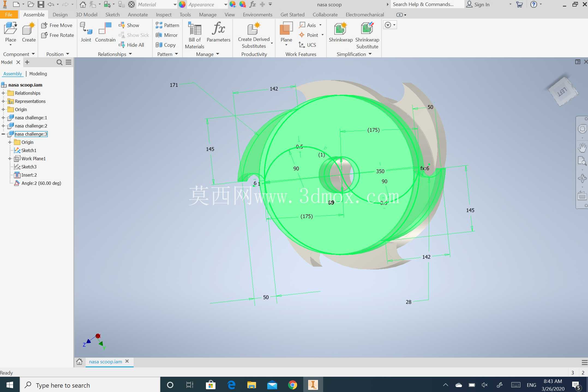
Task: Open Chrome from the taskbar
Action: (292, 385)
